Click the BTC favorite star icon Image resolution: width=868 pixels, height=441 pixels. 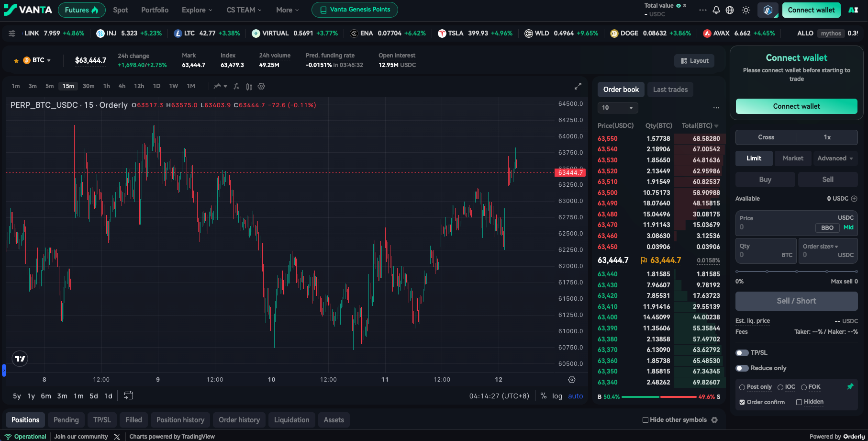[x=16, y=60]
